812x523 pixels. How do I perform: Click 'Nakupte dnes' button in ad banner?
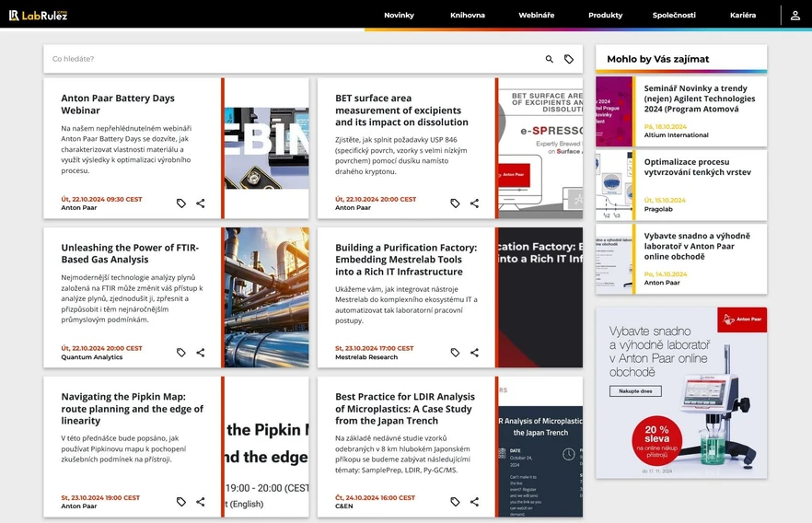tap(635, 391)
